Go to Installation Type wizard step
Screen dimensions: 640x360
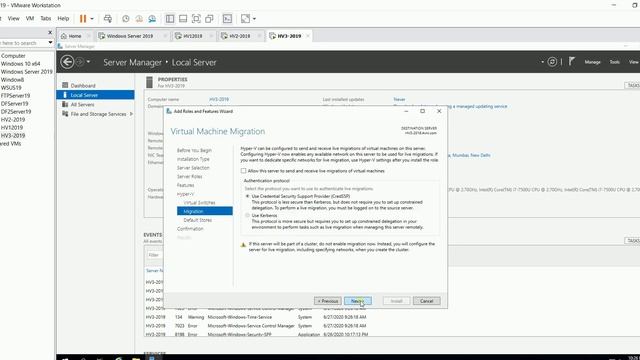(193, 159)
